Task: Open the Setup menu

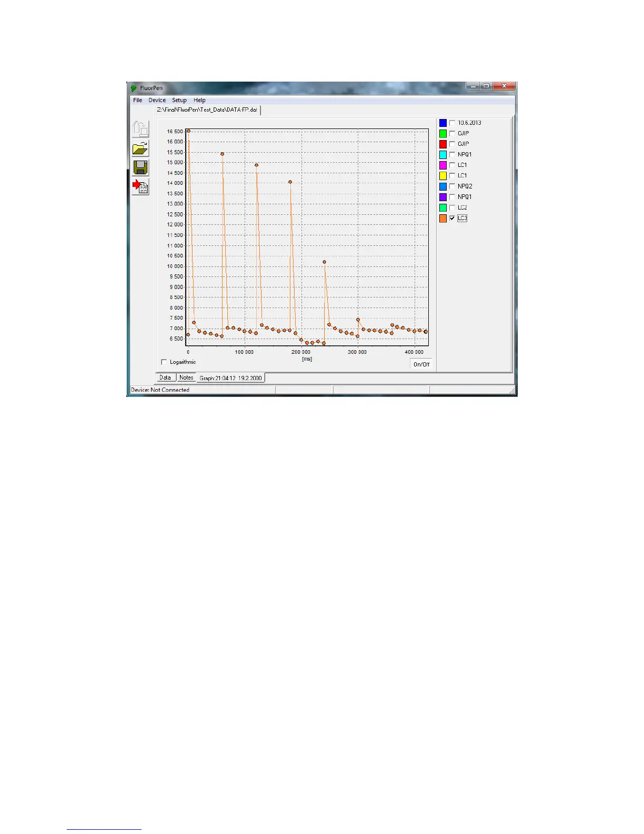Action: (x=179, y=100)
